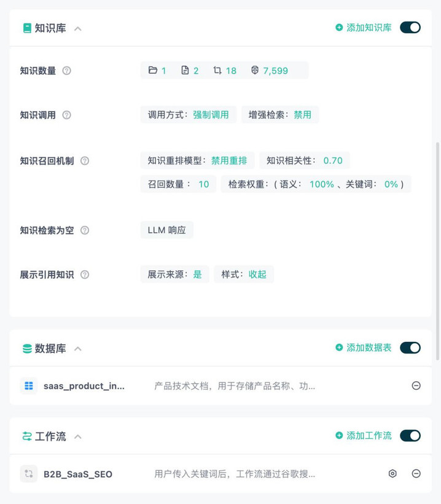The image size is (441, 504).
Task: Remove B2B_SaaS_SEO workflow with minus icon
Action: (x=416, y=474)
